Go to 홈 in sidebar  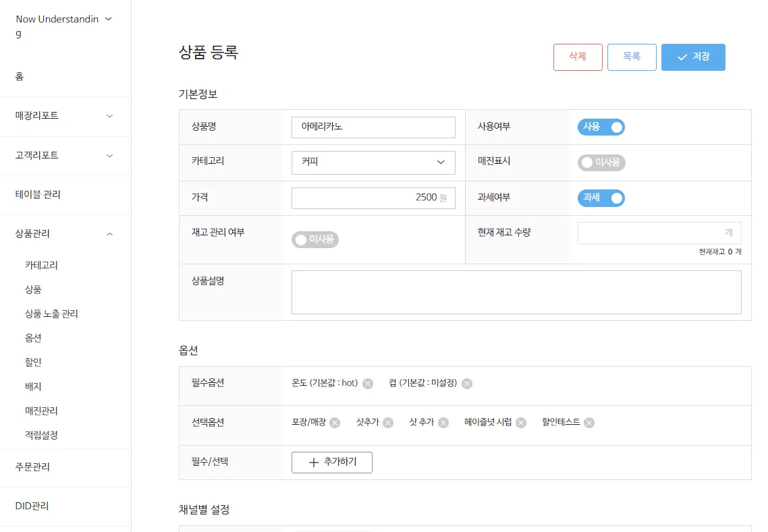pyautogui.click(x=20, y=76)
